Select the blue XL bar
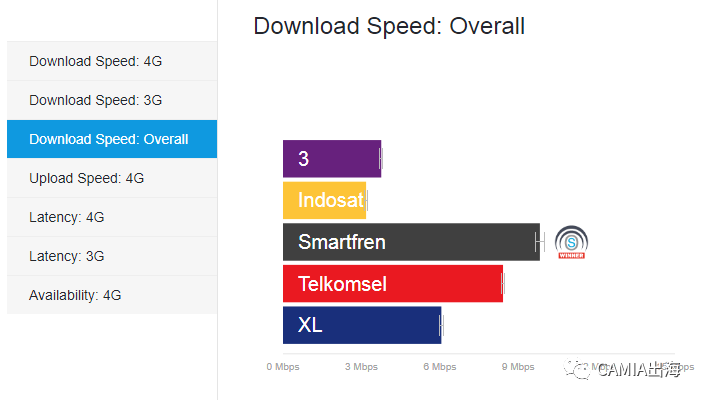The image size is (703, 400). pos(361,326)
